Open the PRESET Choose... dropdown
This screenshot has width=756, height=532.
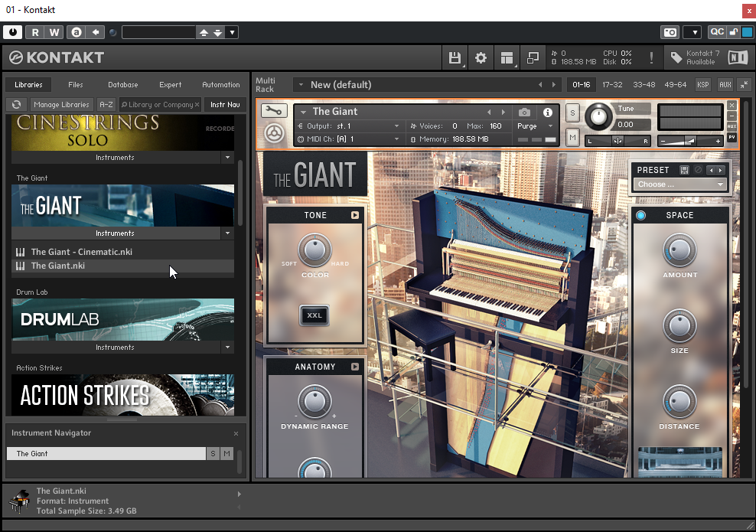(x=680, y=184)
